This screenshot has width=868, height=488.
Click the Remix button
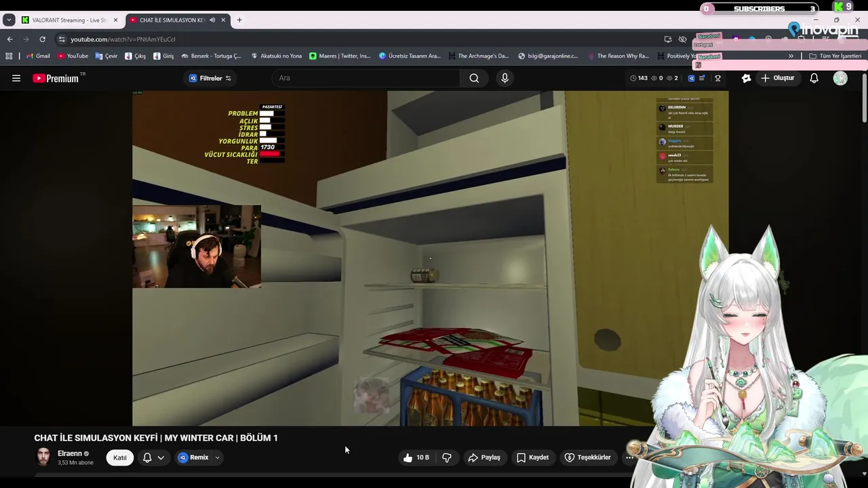point(193,457)
